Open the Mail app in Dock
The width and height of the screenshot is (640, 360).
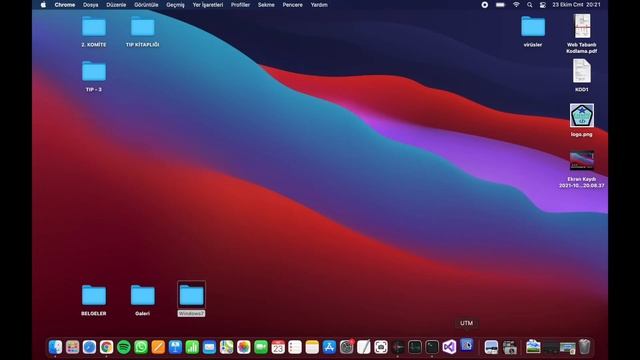click(x=209, y=347)
